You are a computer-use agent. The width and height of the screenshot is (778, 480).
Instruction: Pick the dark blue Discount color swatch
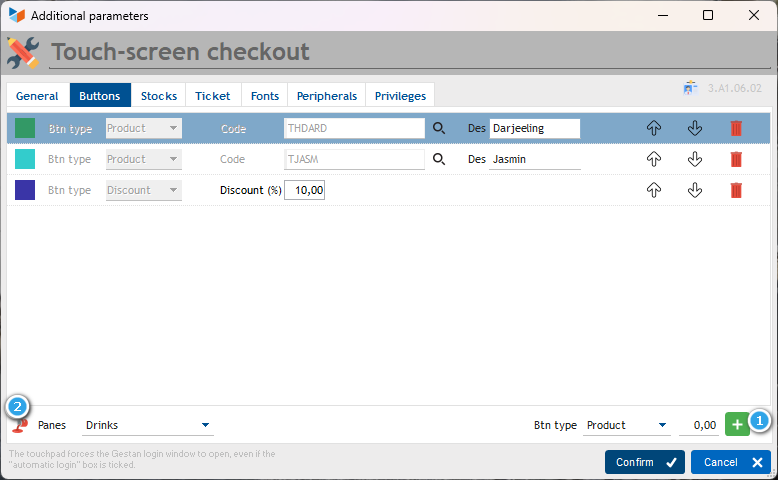25,190
